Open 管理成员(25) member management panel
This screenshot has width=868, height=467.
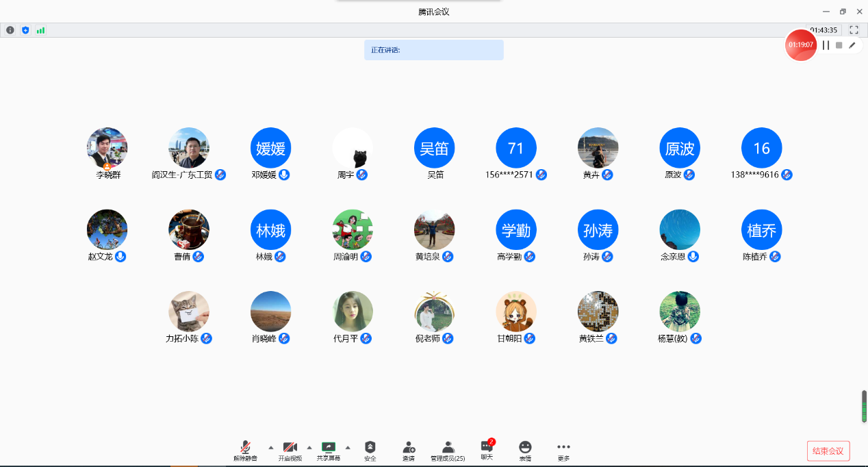(448, 450)
